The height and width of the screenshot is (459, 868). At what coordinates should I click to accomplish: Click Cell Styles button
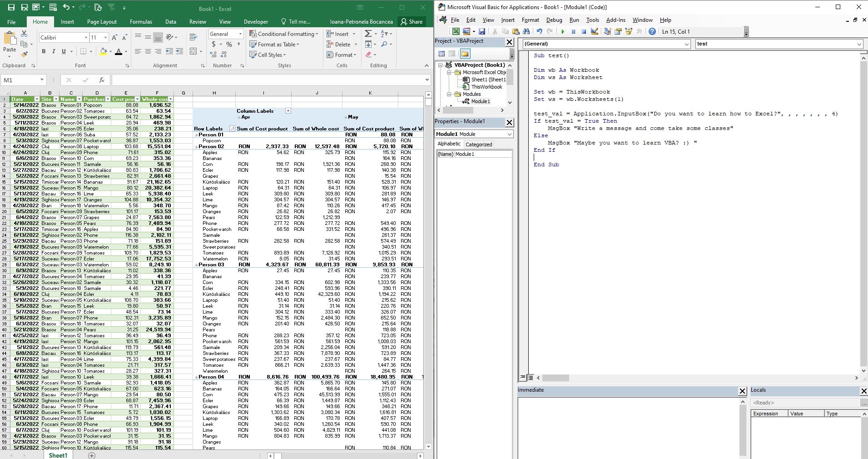click(268, 55)
